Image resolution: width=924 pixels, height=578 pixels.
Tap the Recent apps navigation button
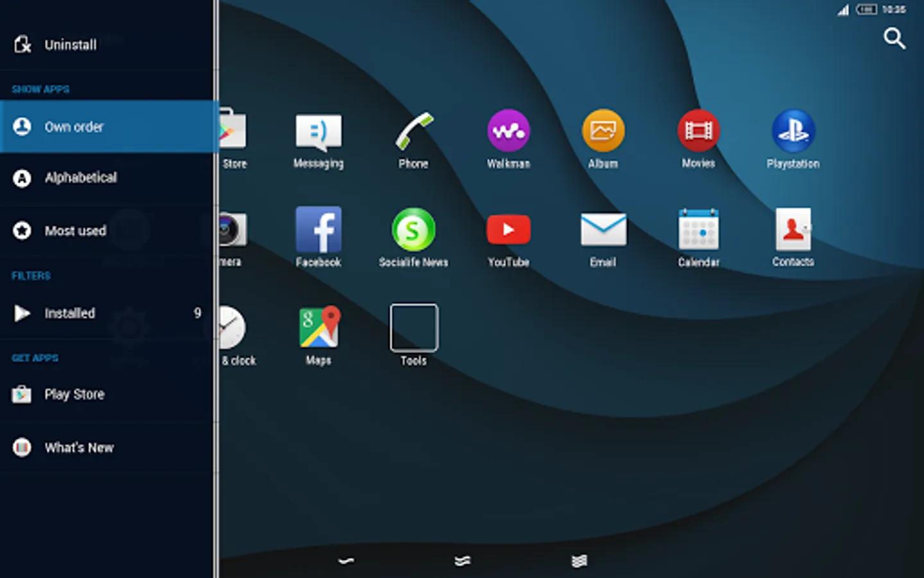[x=579, y=561]
